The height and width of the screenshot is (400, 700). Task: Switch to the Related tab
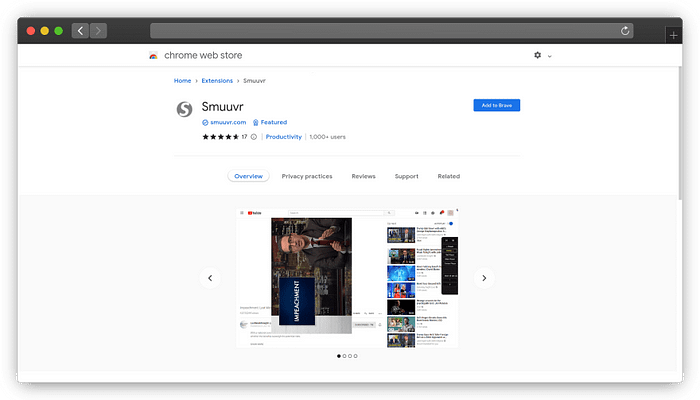click(x=449, y=176)
